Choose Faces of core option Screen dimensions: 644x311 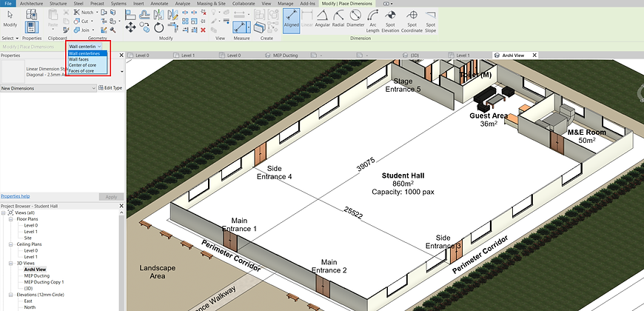click(x=87, y=70)
